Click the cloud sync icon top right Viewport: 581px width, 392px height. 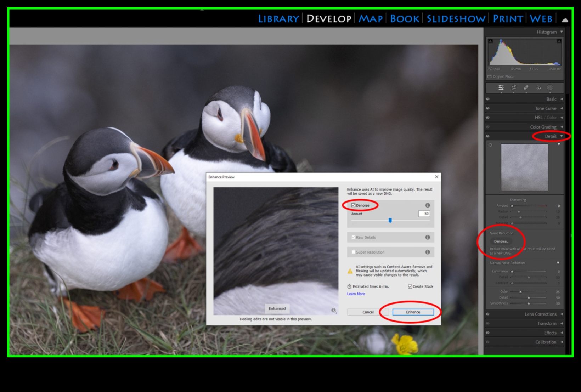565,20
